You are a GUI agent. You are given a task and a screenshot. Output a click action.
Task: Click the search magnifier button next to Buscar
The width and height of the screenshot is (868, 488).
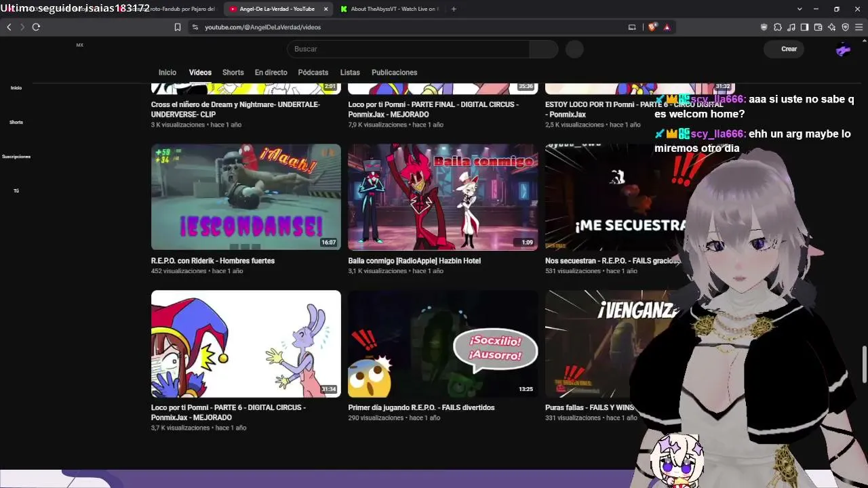544,49
